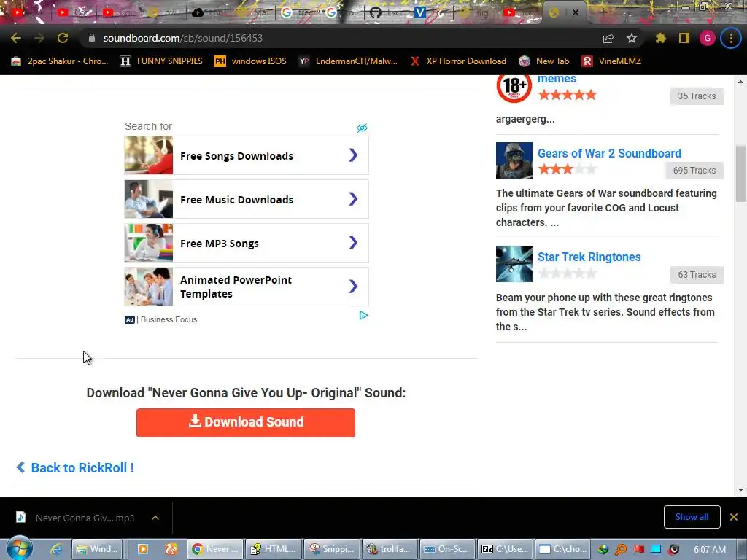This screenshot has height=560, width=747.
Task: Rate Gears of War 2 Soundboard stars
Action: pyautogui.click(x=568, y=169)
